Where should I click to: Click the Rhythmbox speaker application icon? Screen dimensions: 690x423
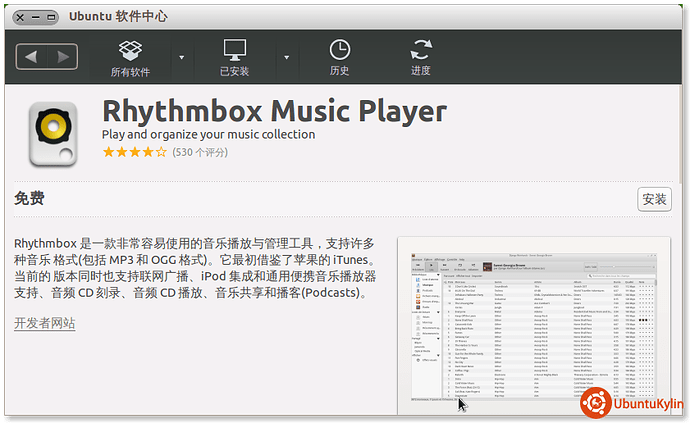[x=53, y=134]
